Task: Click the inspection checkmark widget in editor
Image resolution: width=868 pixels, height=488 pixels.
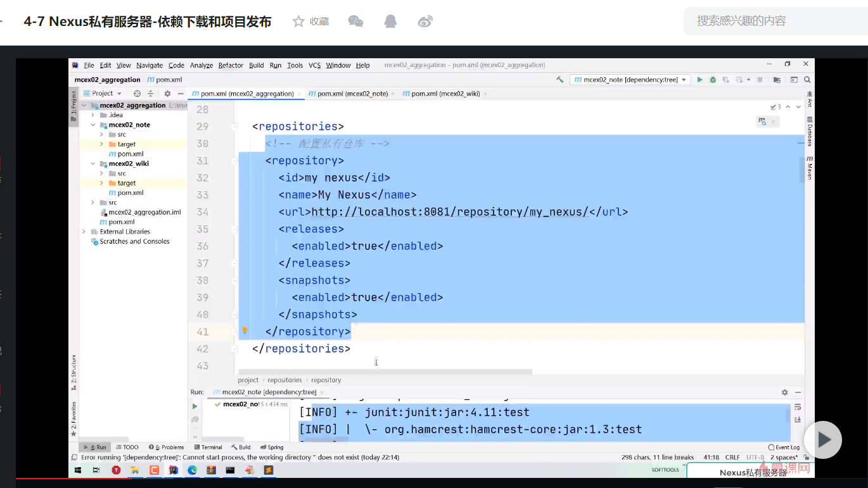Action: pos(775,107)
